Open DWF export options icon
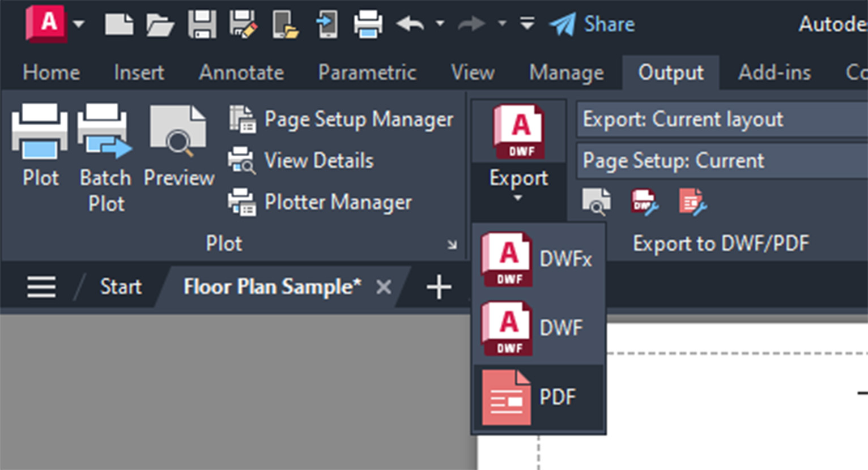868x470 pixels. tap(645, 202)
